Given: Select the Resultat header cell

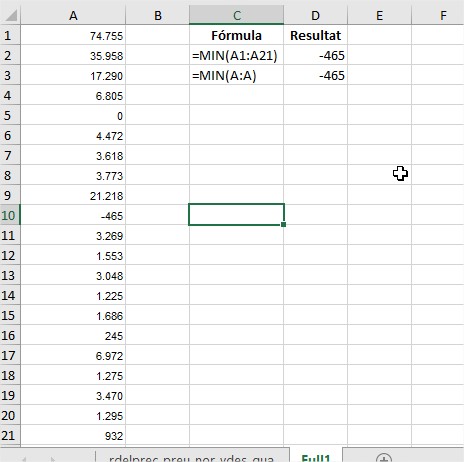Looking at the screenshot, I should coord(315,35).
